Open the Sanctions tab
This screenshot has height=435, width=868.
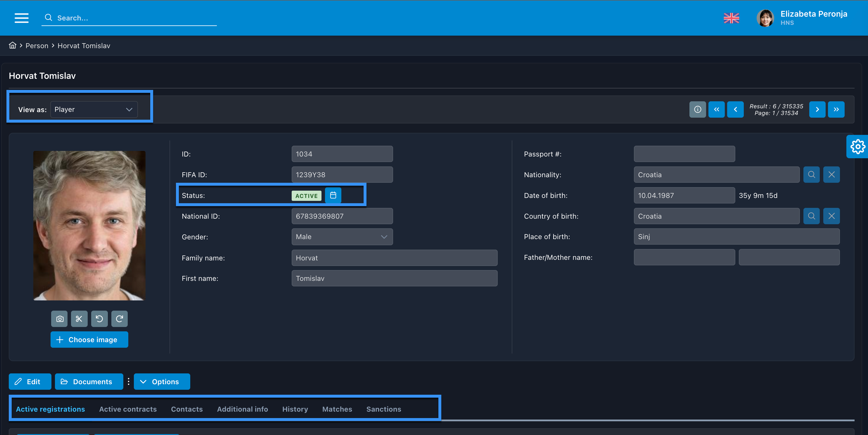click(x=383, y=409)
